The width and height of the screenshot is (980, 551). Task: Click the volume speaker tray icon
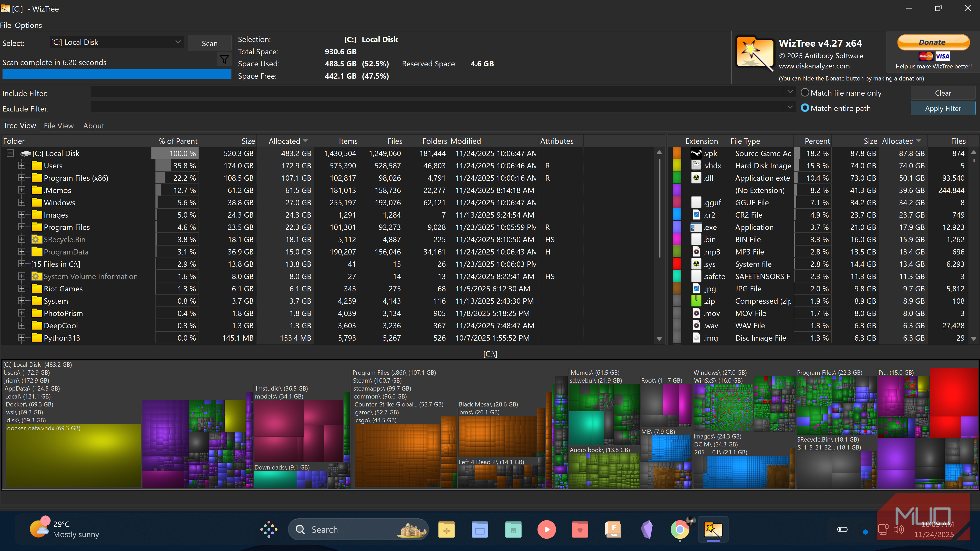(x=899, y=529)
